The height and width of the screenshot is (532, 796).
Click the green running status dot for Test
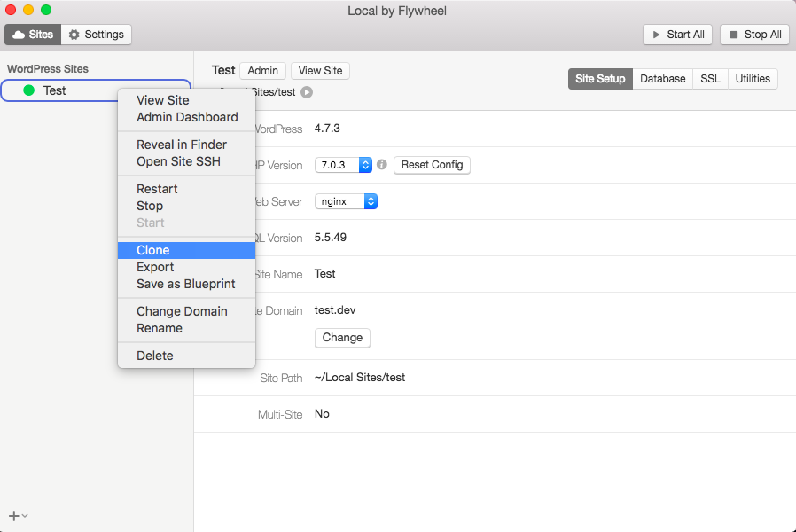tap(29, 90)
